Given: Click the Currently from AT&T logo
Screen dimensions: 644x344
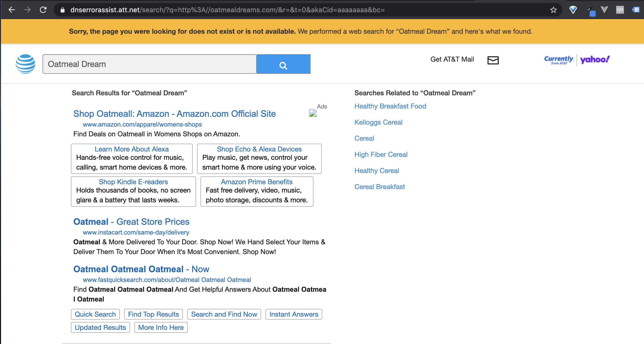Looking at the screenshot, I should coord(559,60).
